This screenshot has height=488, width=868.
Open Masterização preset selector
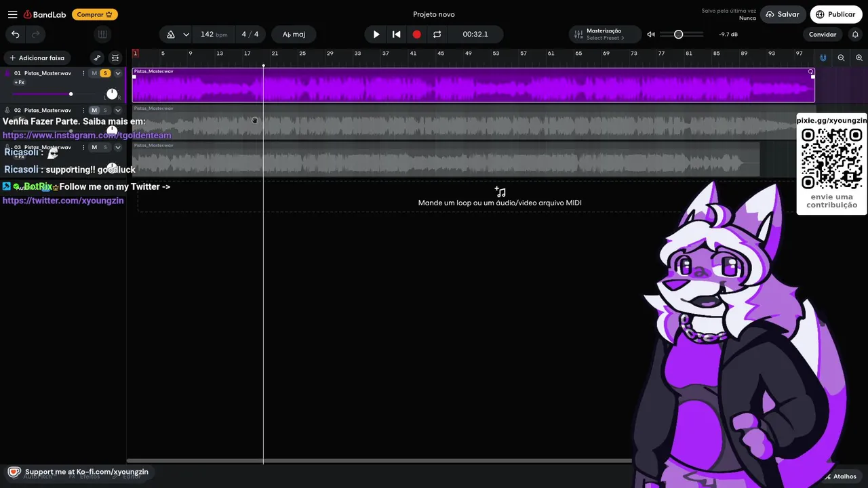tap(605, 35)
